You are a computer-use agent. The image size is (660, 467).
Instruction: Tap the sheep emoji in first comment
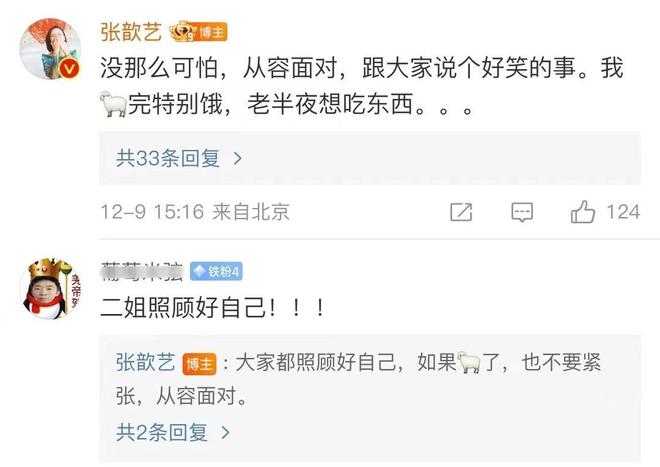pyautogui.click(x=113, y=104)
